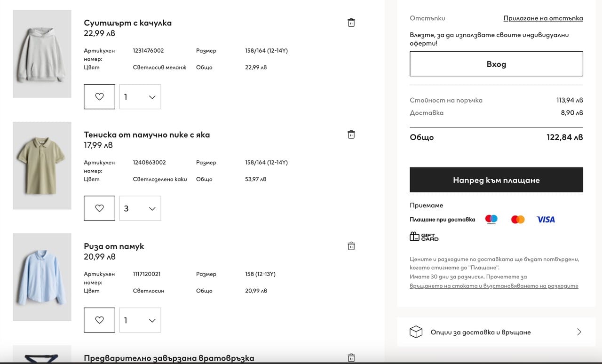Click article number 1117120021

(147, 274)
